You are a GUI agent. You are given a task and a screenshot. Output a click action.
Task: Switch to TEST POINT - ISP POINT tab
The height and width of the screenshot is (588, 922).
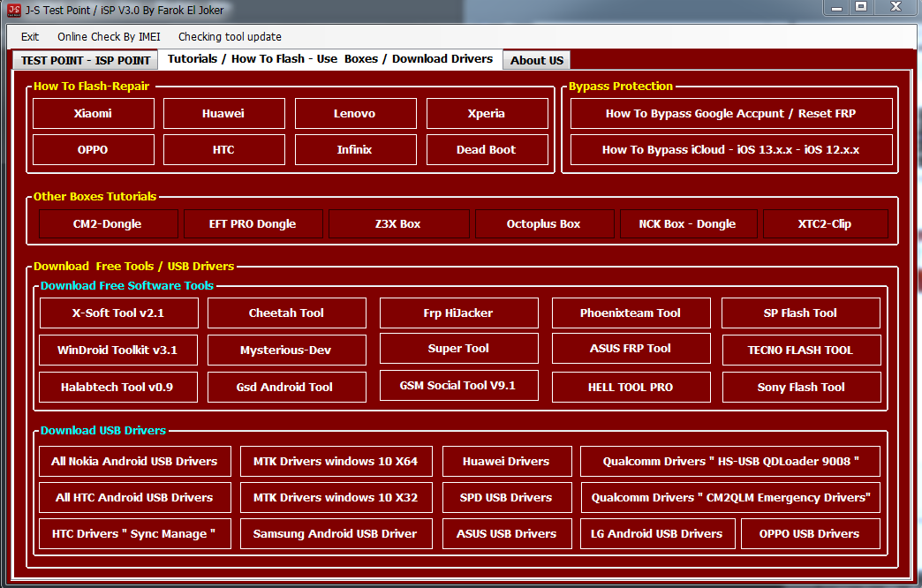point(86,61)
